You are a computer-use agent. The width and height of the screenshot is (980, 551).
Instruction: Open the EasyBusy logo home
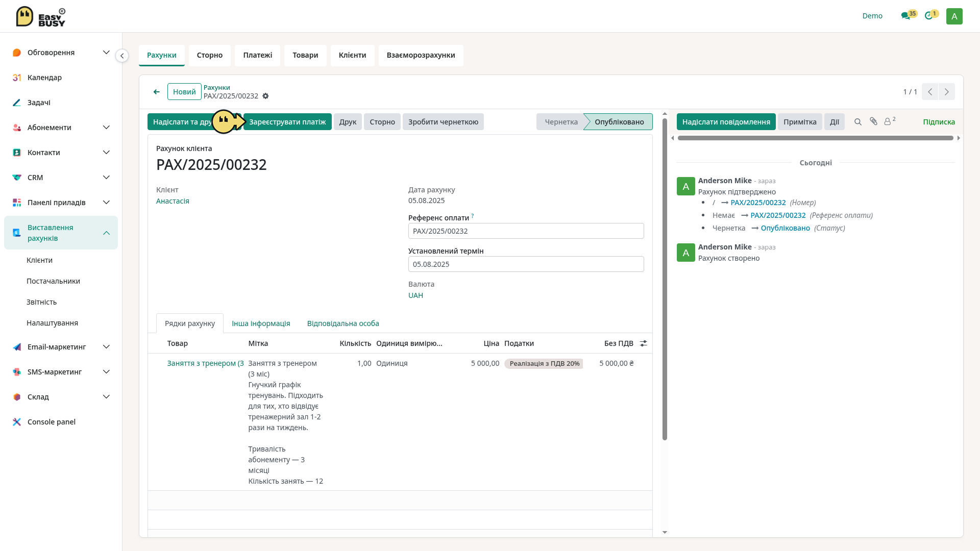click(41, 16)
